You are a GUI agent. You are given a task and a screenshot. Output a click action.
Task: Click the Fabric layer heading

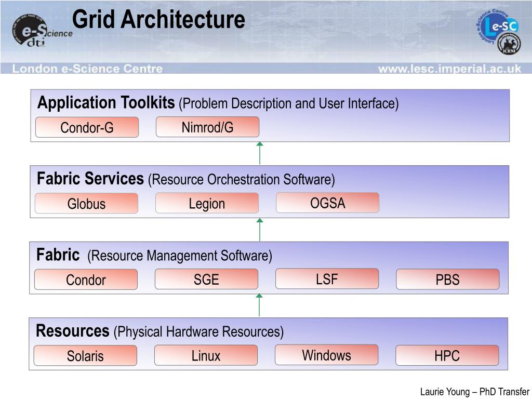(58, 255)
